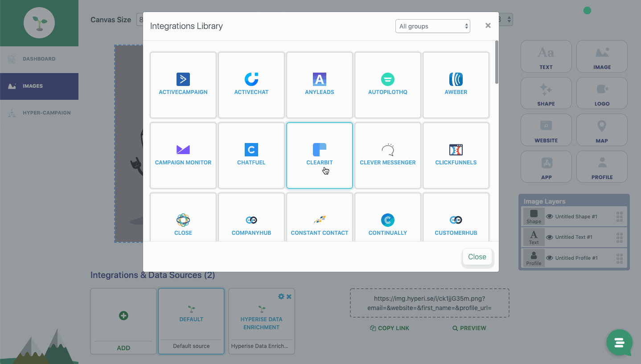Open the AWeber integration
Screen dimensions: 641x364
point(456,85)
